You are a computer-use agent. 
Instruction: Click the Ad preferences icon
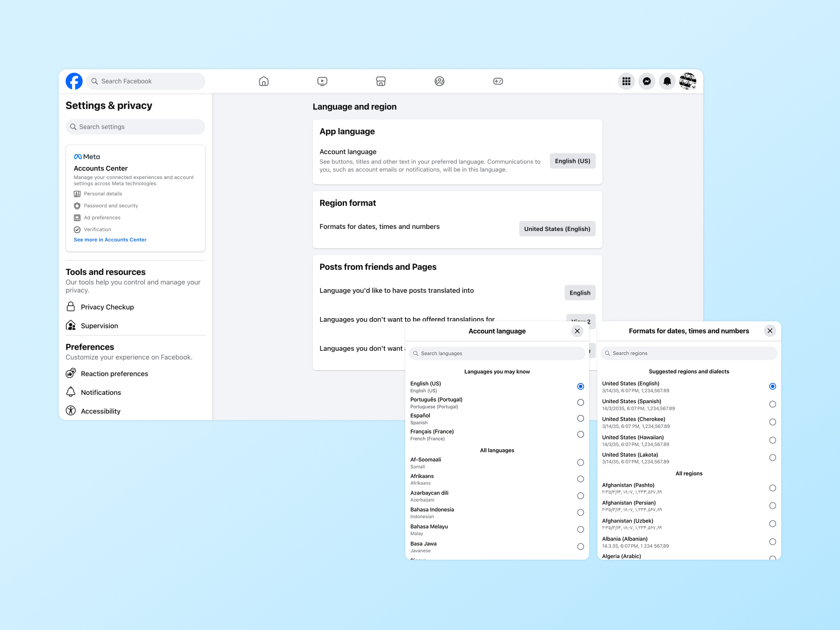(x=77, y=218)
